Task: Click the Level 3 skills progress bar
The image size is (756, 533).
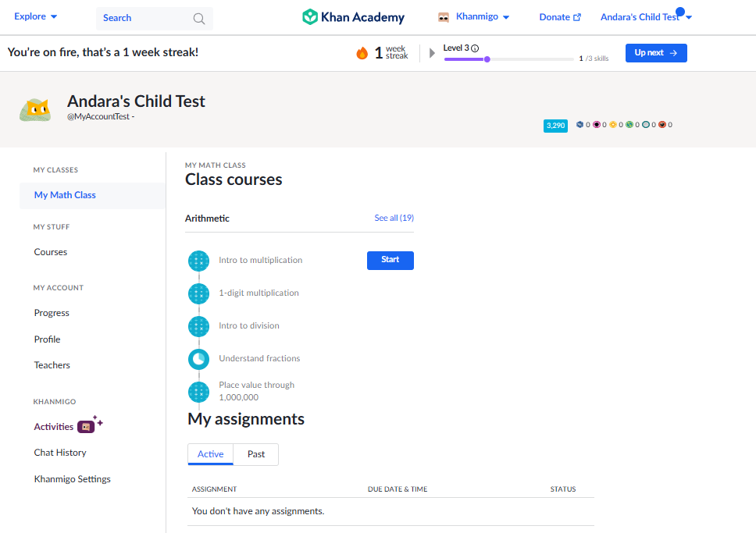Action: coord(508,59)
